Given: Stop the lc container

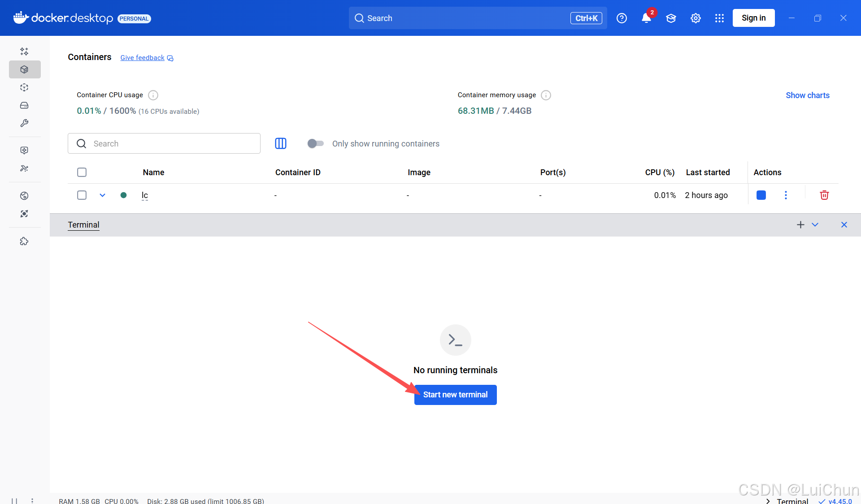Looking at the screenshot, I should coord(761,195).
